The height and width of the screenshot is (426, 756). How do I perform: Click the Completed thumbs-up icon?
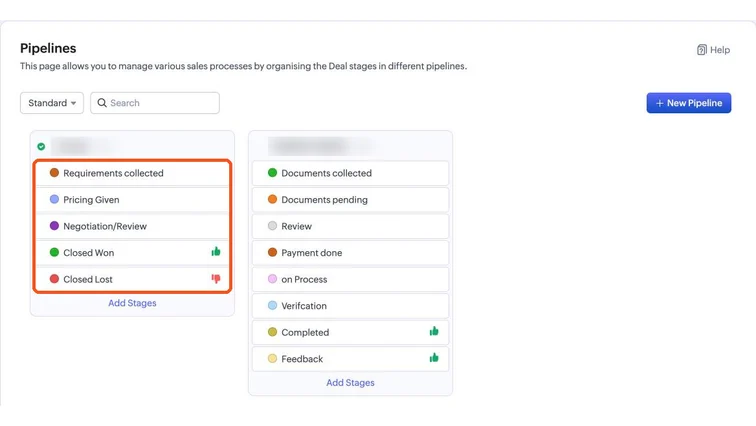(x=434, y=331)
